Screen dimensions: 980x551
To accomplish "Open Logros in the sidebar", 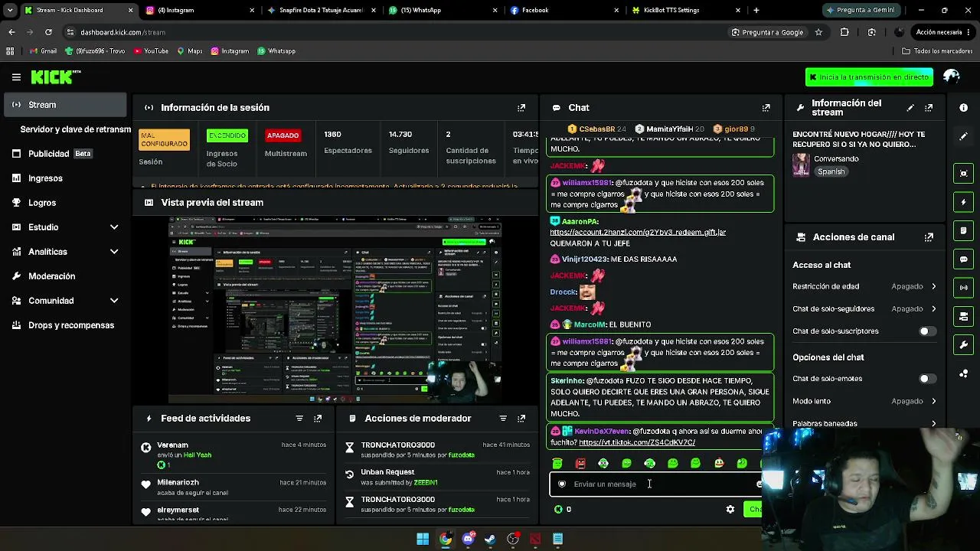I will [x=66, y=203].
